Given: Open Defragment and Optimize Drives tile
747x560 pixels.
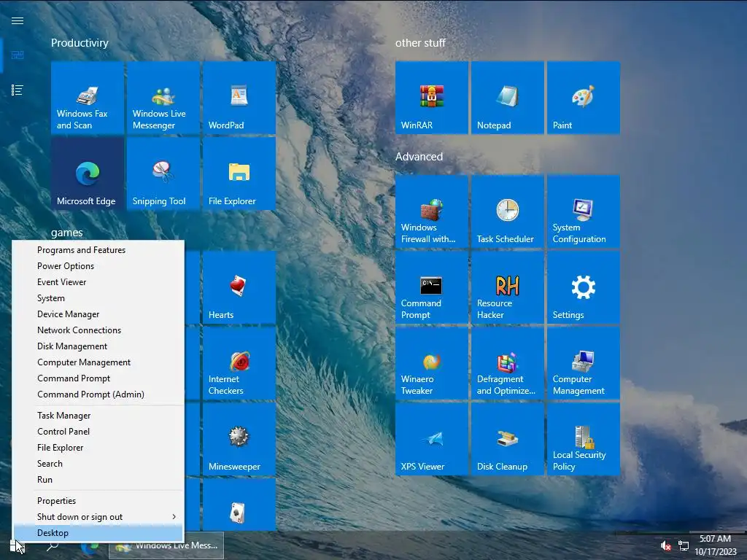Looking at the screenshot, I should point(508,363).
